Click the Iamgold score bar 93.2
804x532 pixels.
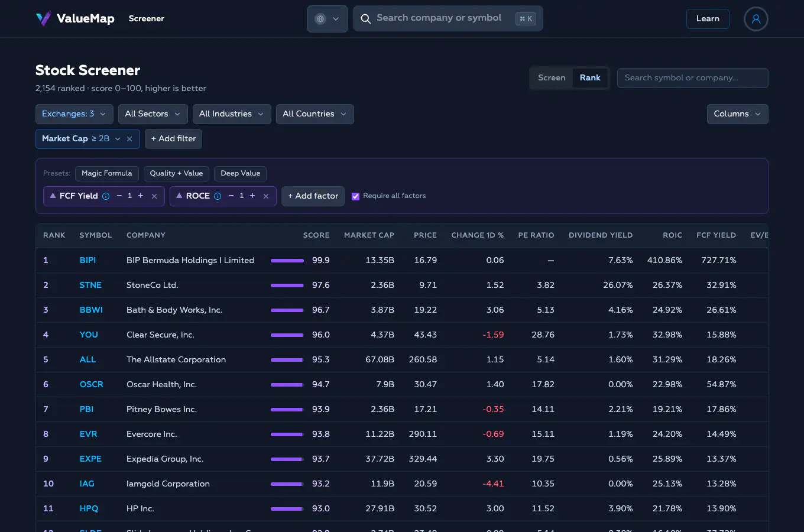click(287, 484)
